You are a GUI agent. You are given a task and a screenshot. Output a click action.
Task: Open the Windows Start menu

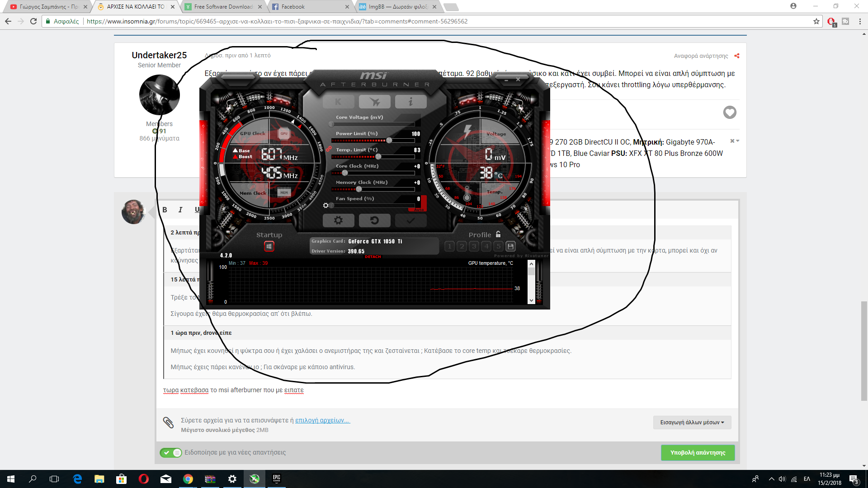(11, 479)
